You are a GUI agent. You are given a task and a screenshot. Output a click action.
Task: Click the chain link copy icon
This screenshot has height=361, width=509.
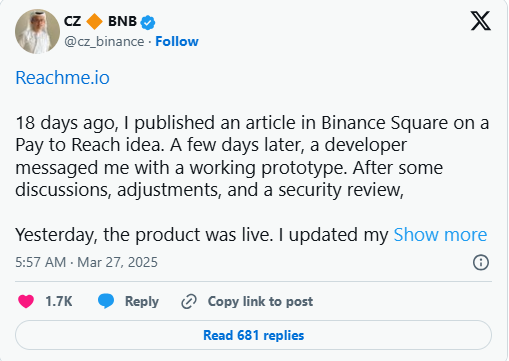pos(189,302)
